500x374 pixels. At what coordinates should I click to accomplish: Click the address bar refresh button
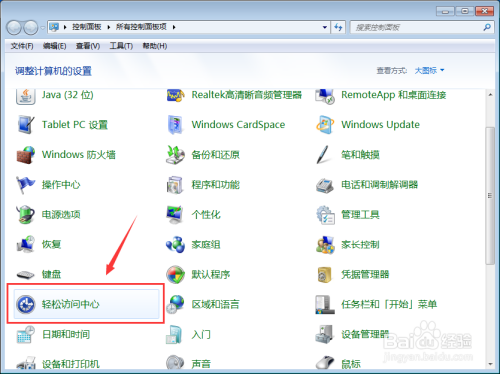coord(339,27)
